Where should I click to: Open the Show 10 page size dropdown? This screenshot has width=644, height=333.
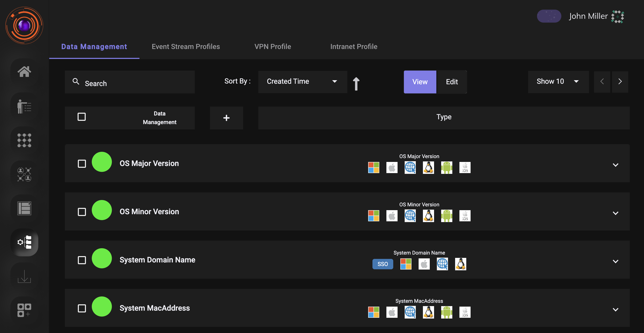coord(559,82)
